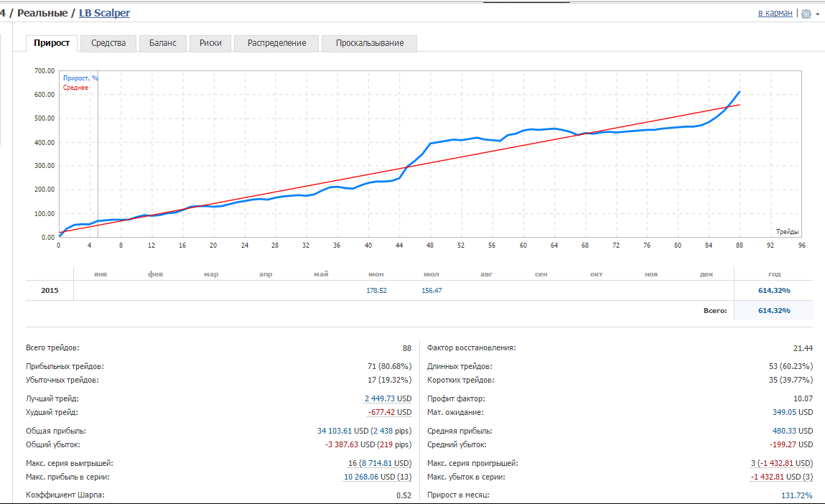
Task: Click the blue growth line's end point at trade 88
Action: point(740,92)
